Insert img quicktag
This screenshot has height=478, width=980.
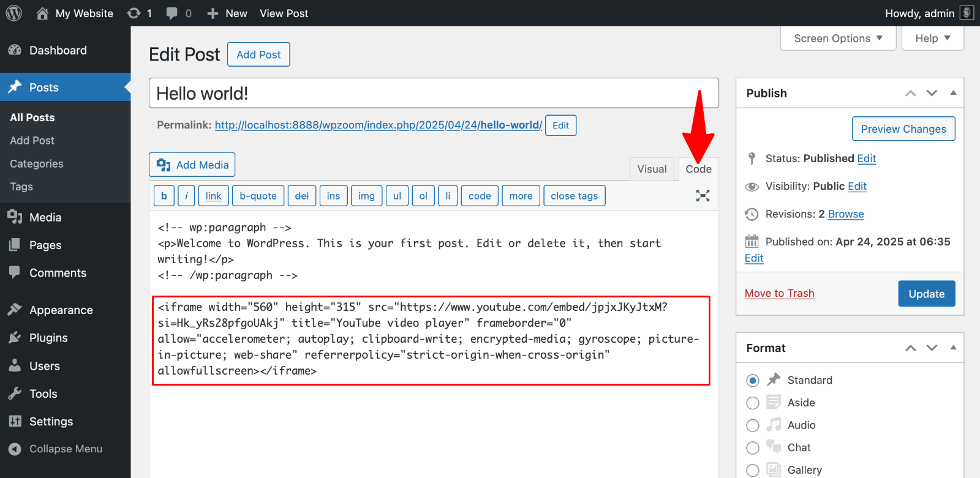pyautogui.click(x=366, y=196)
